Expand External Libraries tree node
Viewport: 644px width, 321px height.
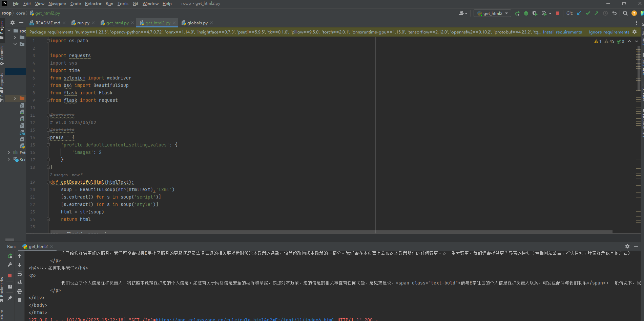(9, 153)
